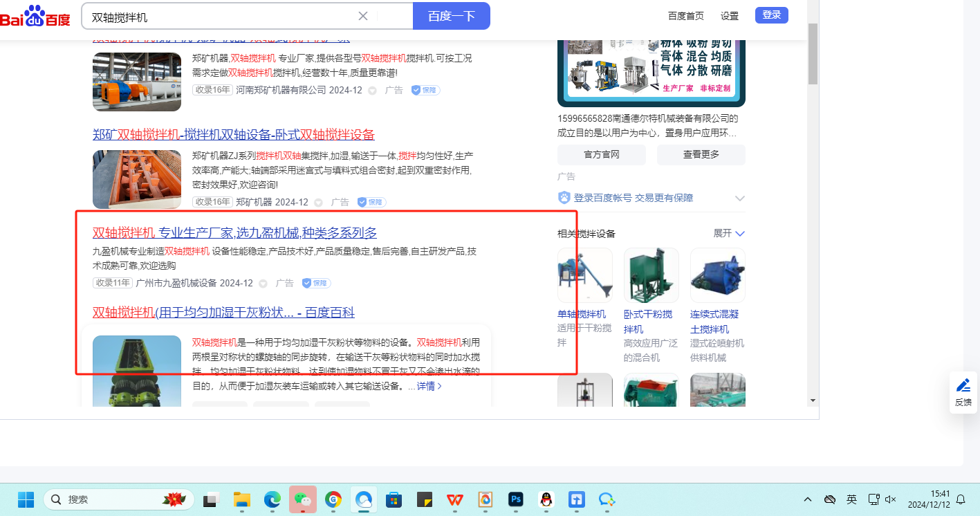Screen dimensions: 980x516
Task: Open Microsoft Store from the taskbar
Action: click(394, 499)
